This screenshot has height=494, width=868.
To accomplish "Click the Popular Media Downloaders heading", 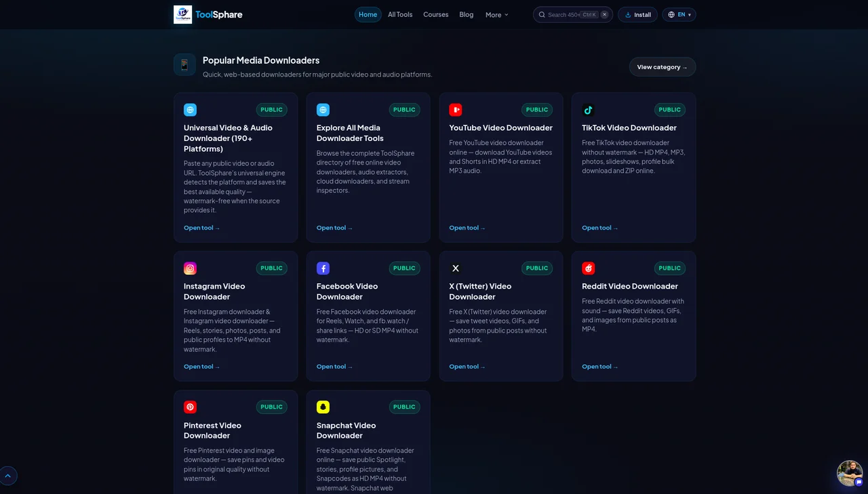I will click(x=261, y=60).
